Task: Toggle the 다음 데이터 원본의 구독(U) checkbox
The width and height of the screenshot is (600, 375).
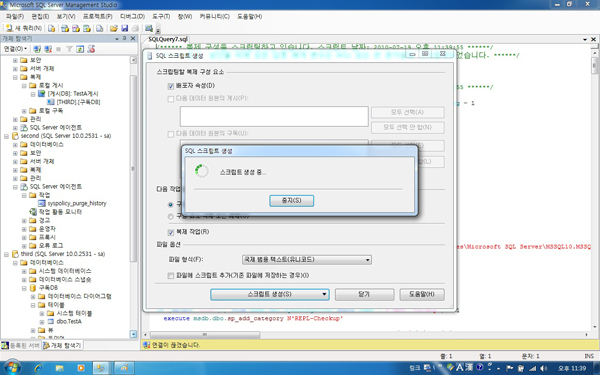Action: click(171, 134)
